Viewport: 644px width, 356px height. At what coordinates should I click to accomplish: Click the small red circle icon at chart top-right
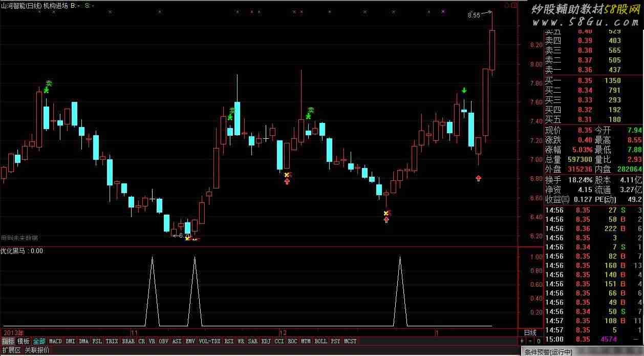point(507,5)
